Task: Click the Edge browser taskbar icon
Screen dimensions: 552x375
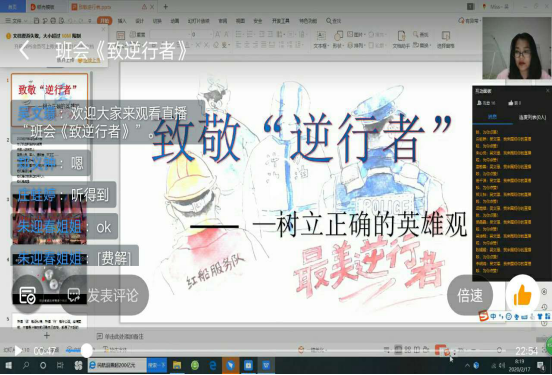Action: [x=213, y=365]
